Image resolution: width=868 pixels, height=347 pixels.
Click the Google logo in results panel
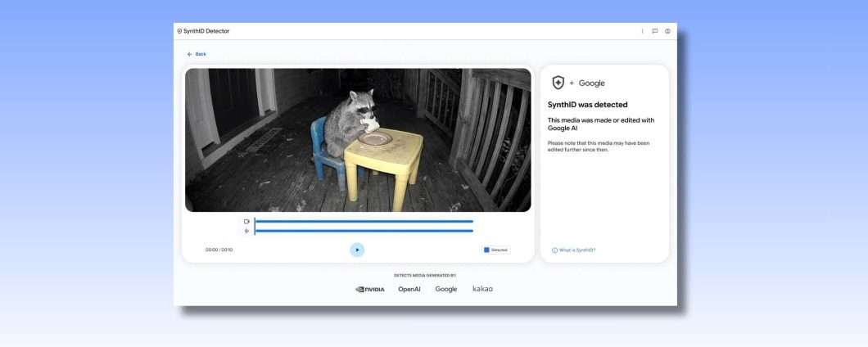click(x=592, y=83)
